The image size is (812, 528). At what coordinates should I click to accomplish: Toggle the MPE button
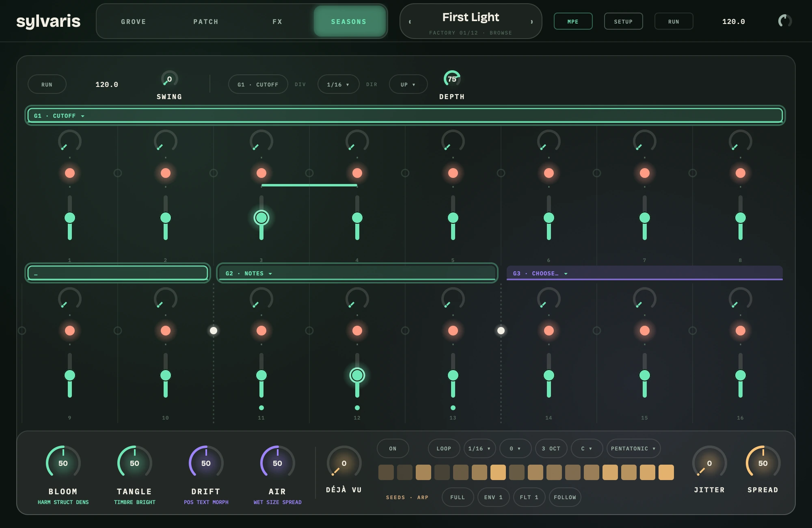pos(573,22)
